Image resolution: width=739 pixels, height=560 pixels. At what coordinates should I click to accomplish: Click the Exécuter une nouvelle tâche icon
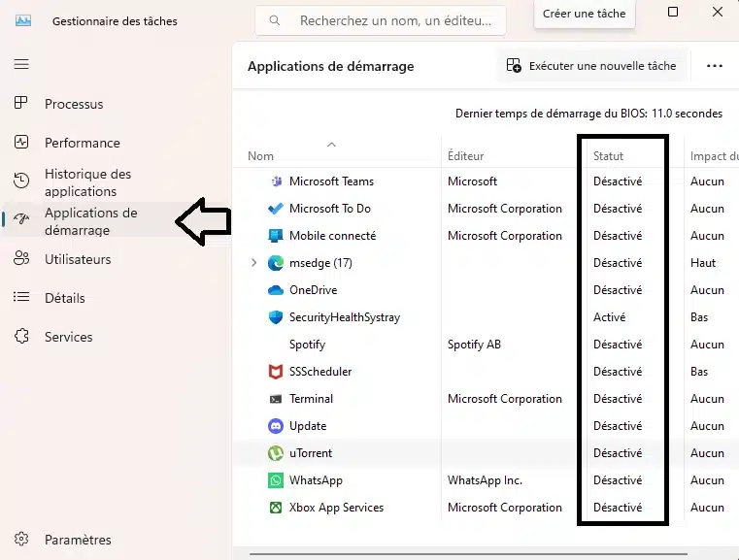point(514,65)
